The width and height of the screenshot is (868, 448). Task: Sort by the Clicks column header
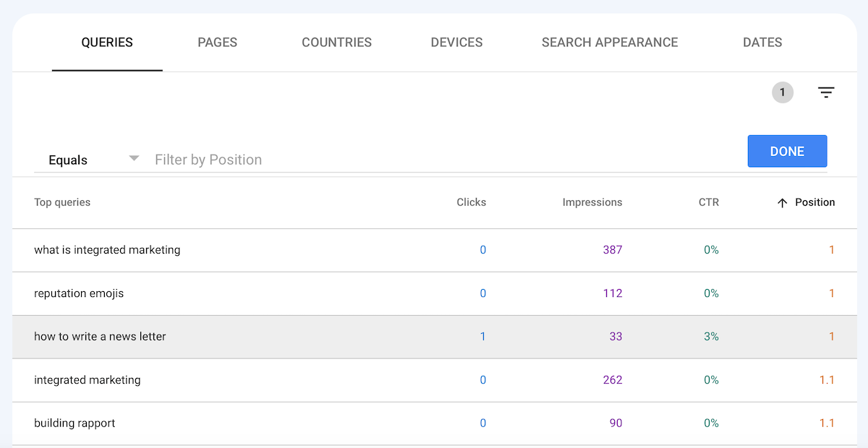(472, 202)
